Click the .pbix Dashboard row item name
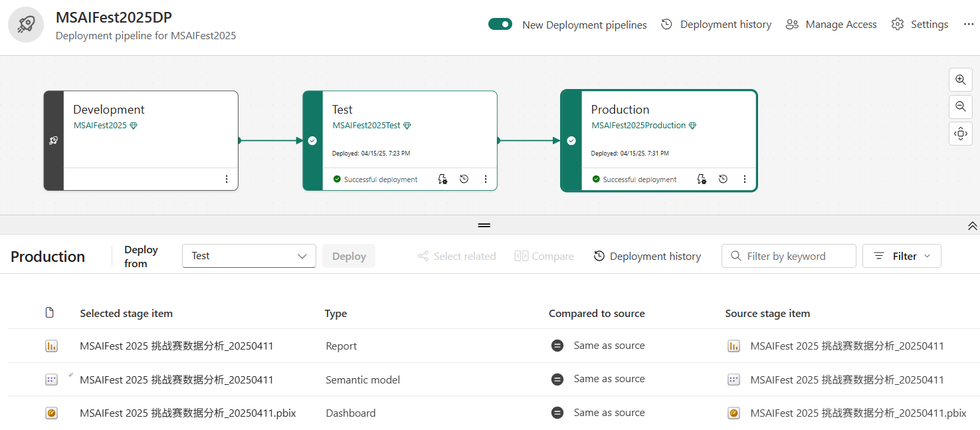980x430 pixels. point(188,413)
